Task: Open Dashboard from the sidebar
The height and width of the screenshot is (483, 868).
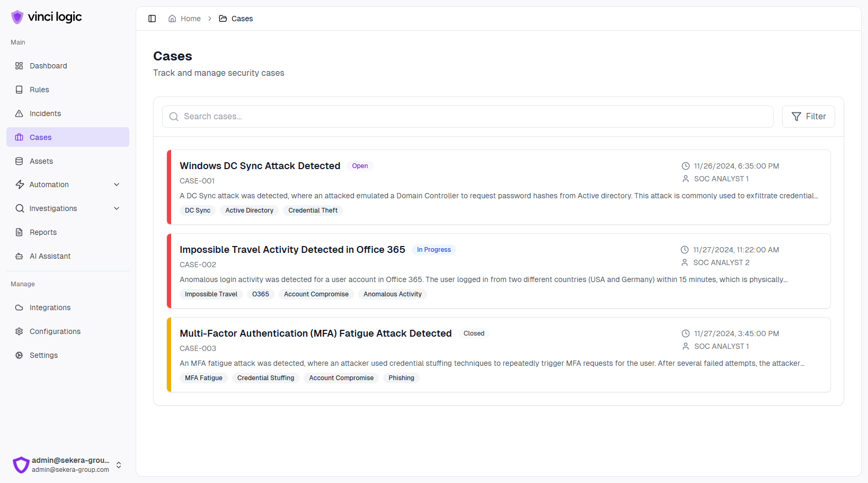Action: 48,66
